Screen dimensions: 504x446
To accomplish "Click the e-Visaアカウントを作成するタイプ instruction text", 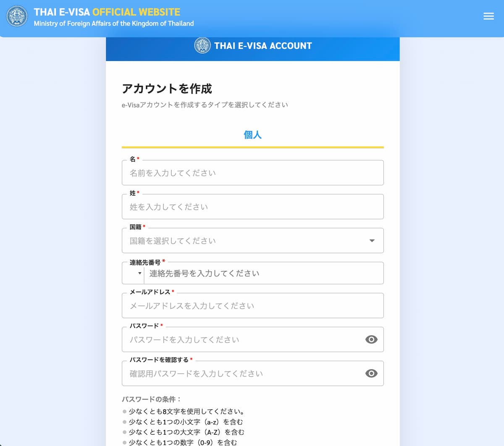I will coord(205,105).
